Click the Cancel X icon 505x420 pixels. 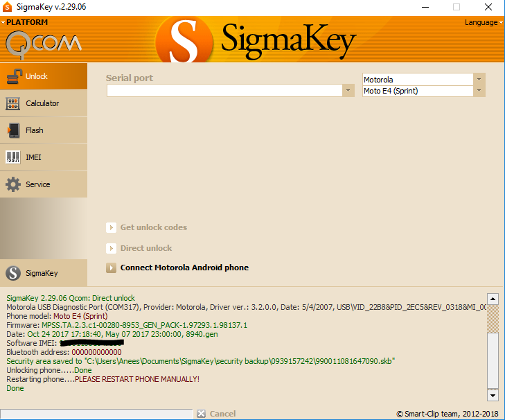(x=202, y=414)
